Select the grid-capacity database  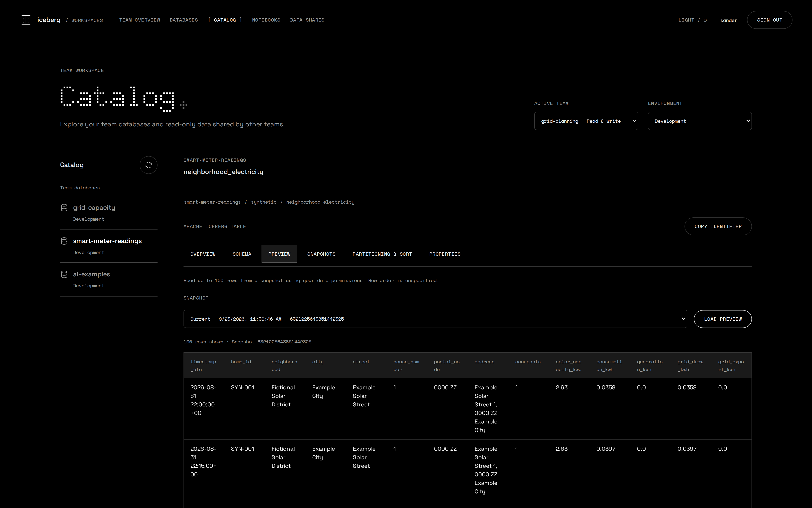click(x=109, y=213)
